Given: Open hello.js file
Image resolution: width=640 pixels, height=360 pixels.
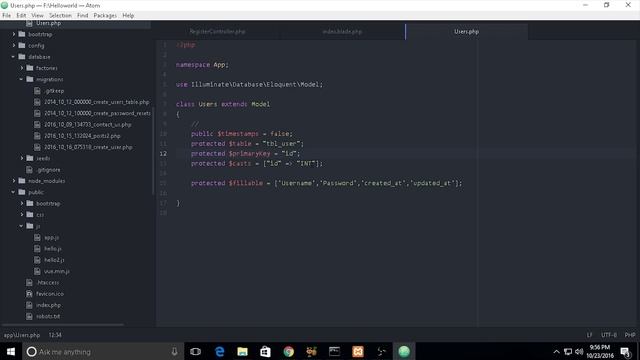Looking at the screenshot, I should click(53, 249).
